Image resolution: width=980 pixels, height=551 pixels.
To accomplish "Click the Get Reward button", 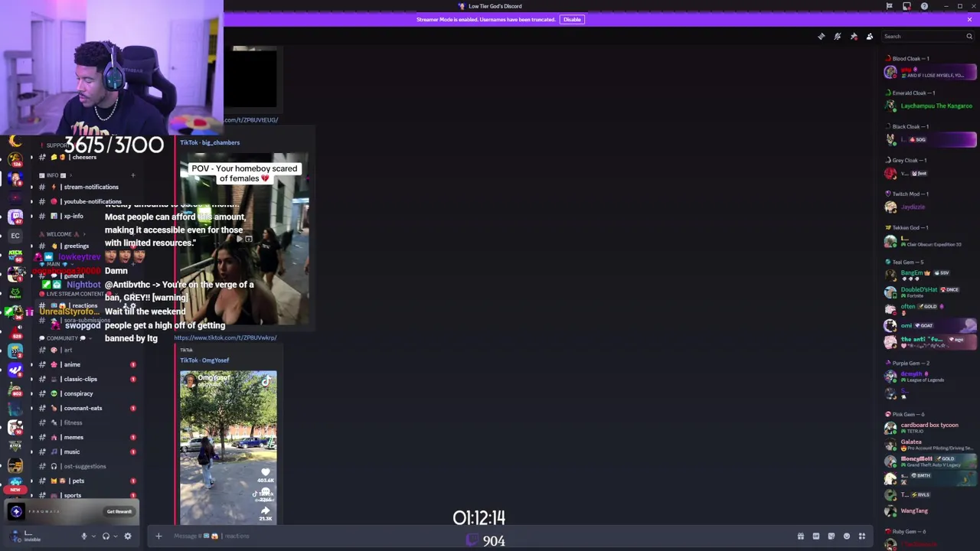I will [119, 511].
